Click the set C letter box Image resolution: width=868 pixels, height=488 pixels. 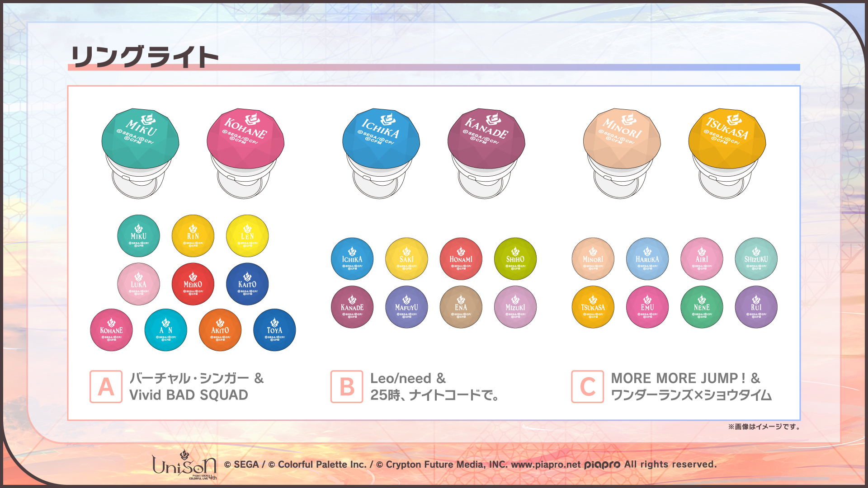coord(587,387)
